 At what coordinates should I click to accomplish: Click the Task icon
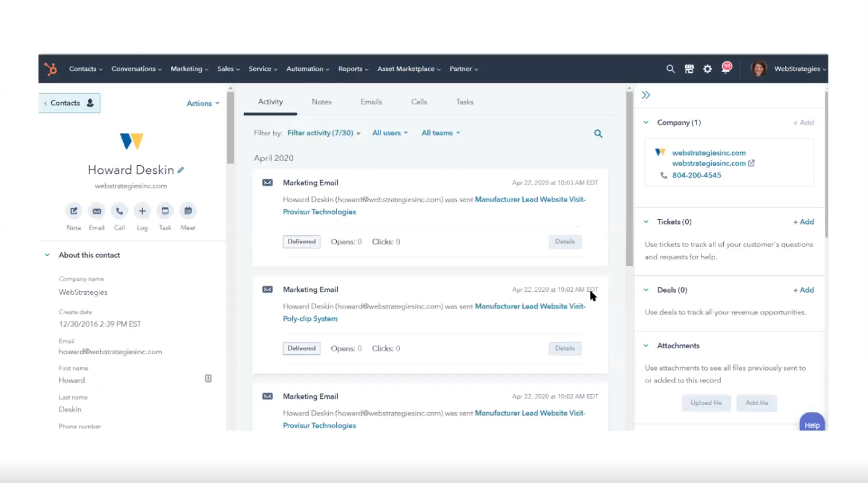click(x=165, y=211)
